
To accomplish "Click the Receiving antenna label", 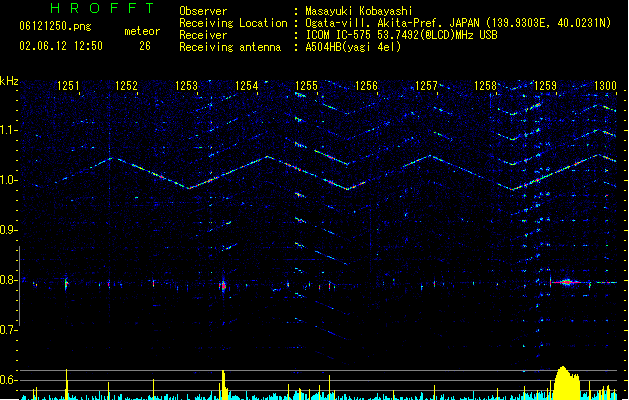I will [x=230, y=47].
